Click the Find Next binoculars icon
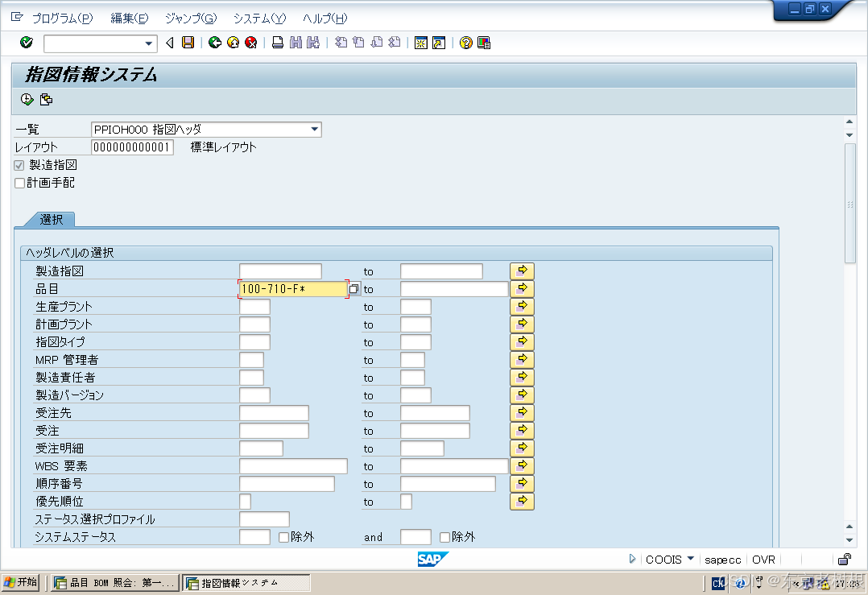 pyautogui.click(x=313, y=43)
